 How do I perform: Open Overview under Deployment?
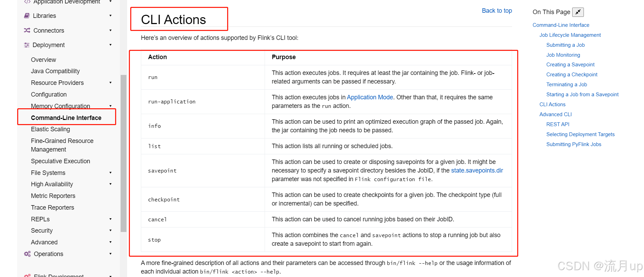point(43,60)
